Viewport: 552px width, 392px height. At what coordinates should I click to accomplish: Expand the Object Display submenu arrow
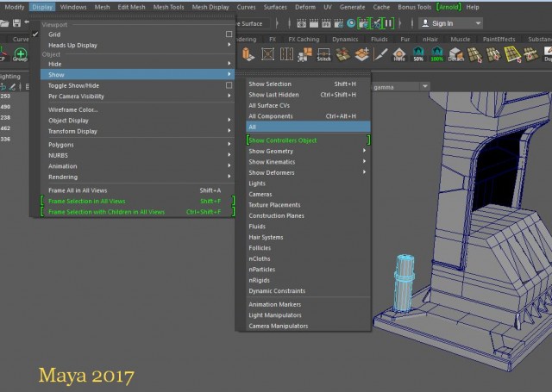(x=229, y=120)
